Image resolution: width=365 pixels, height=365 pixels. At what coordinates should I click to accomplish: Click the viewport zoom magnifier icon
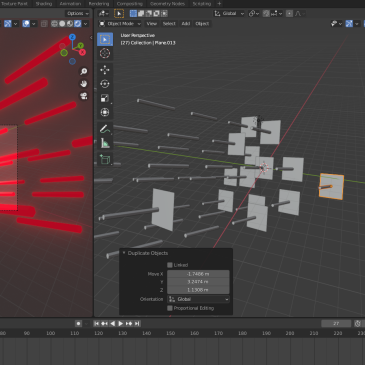[x=83, y=71]
